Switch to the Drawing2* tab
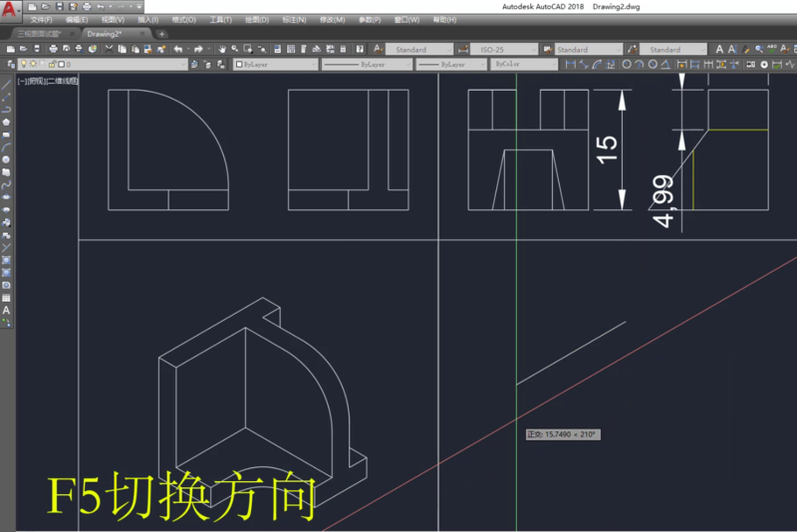The width and height of the screenshot is (797, 532). point(105,33)
